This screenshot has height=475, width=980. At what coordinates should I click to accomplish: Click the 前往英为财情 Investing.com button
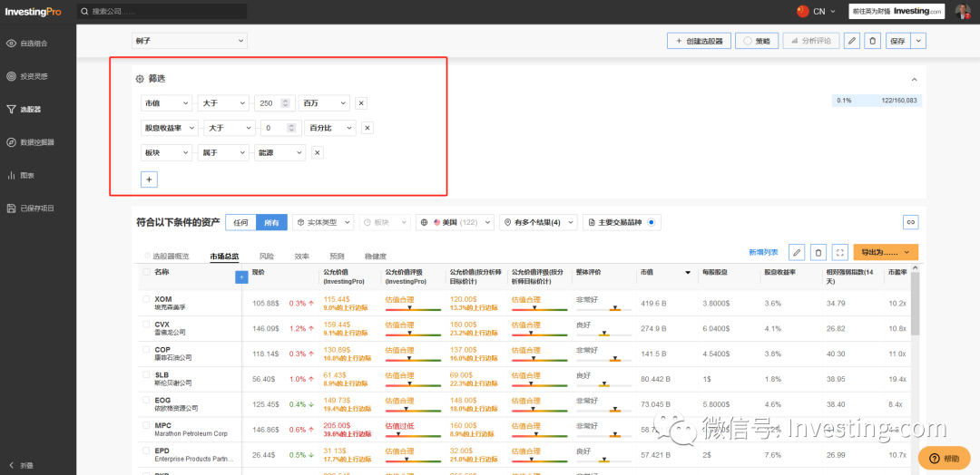pos(897,11)
